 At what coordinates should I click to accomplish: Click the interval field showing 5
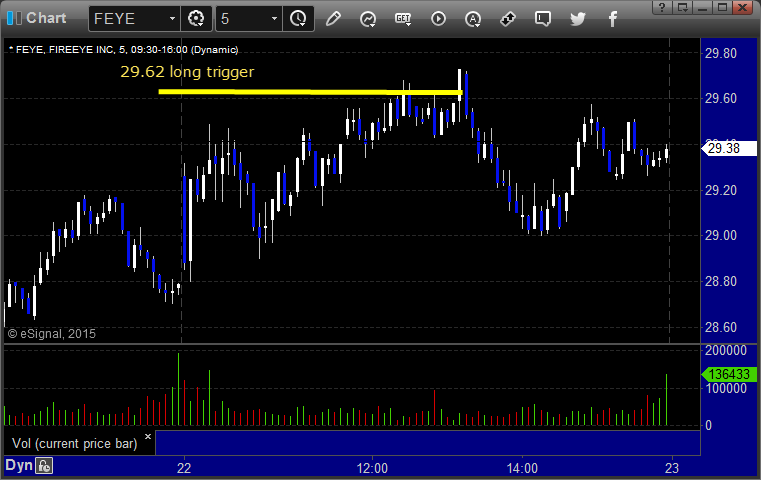tap(243, 19)
